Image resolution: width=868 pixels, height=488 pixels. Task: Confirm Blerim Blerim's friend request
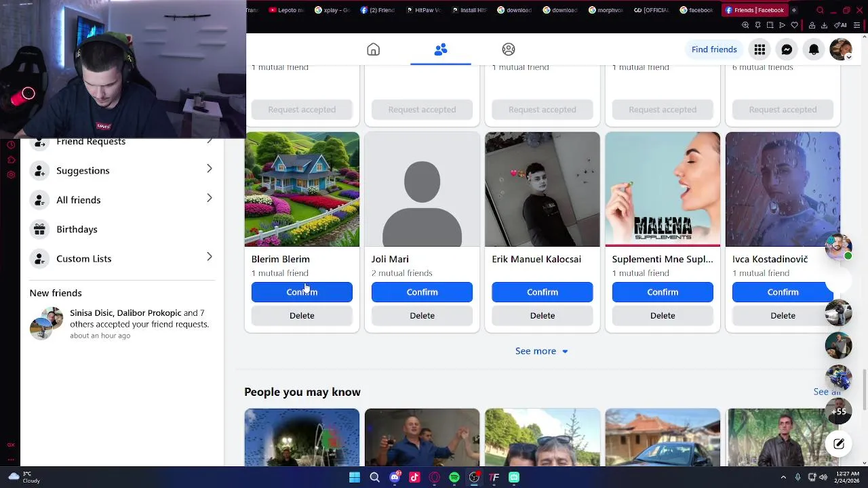click(302, 292)
